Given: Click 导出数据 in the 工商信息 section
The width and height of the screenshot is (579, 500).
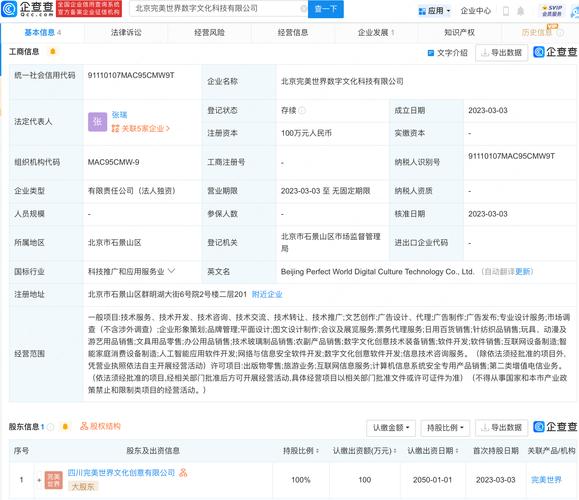Looking at the screenshot, I should [501, 53].
